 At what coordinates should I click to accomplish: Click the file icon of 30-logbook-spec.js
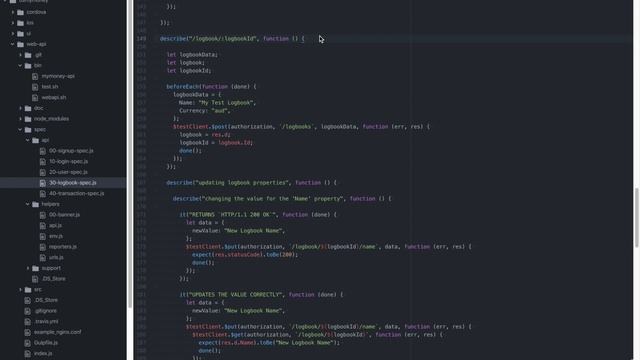pyautogui.click(x=43, y=183)
